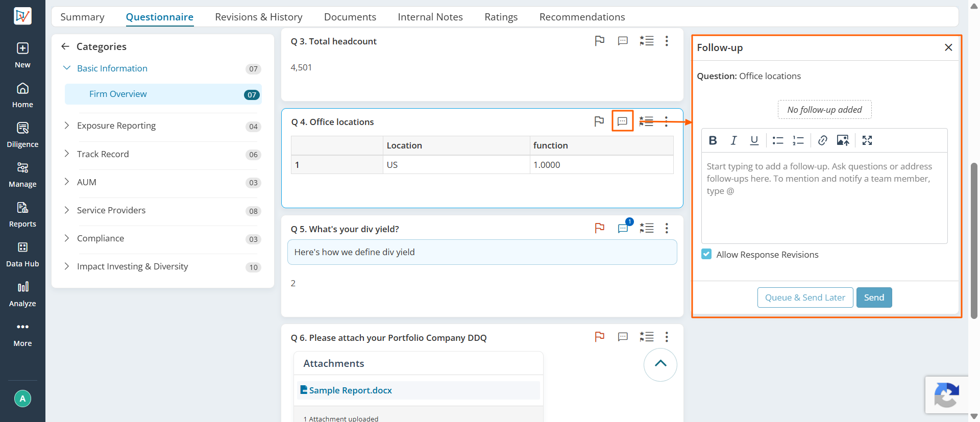Select the Firm Overview subcategory
Screen dimensions: 980x422
click(x=163, y=94)
